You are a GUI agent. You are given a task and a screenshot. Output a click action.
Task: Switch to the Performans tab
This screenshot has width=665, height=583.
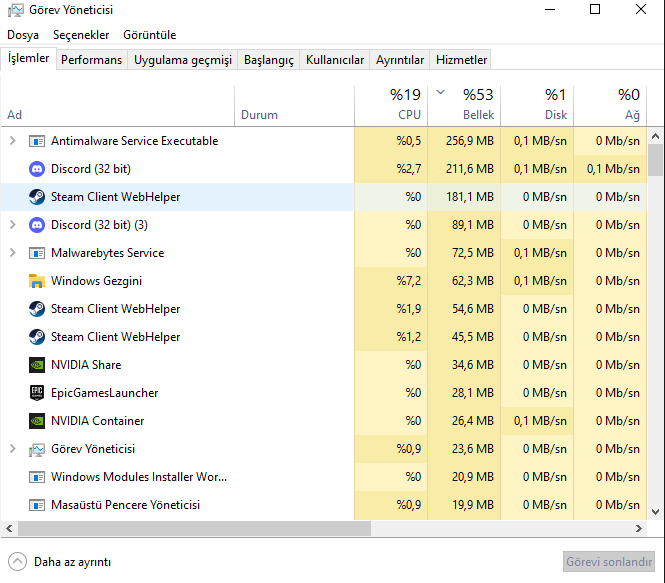click(91, 60)
